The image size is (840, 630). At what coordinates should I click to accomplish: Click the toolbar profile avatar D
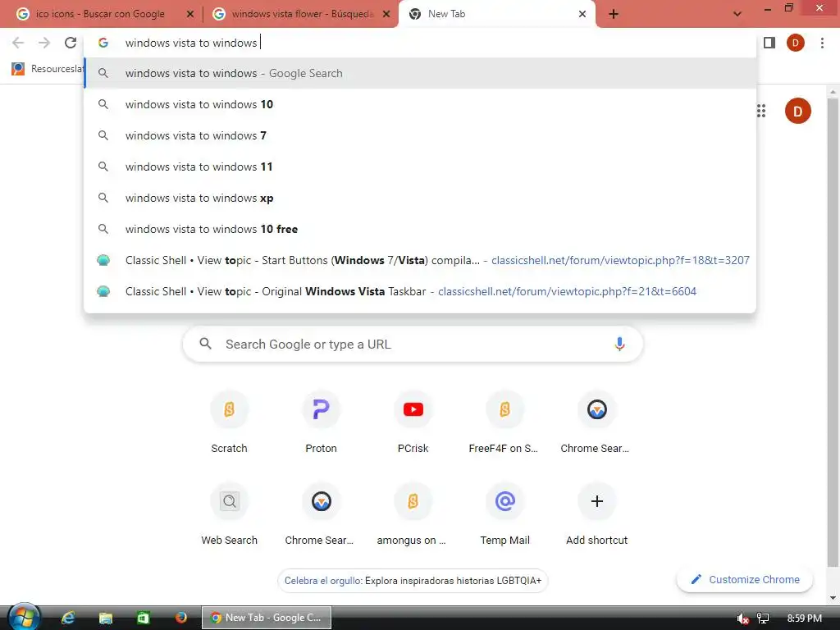(x=796, y=43)
